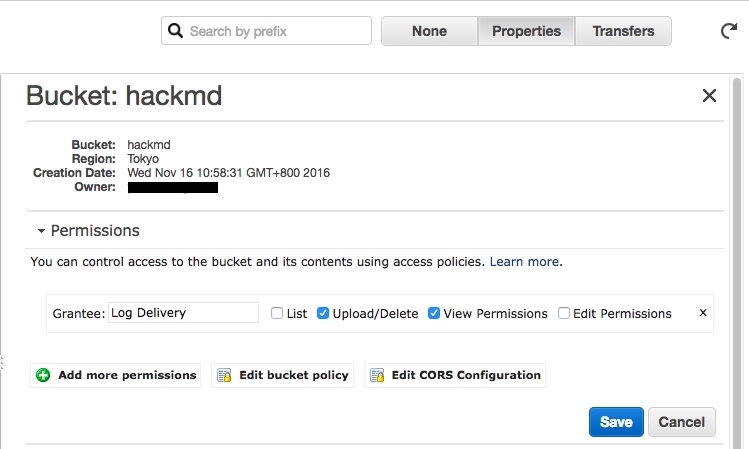Screen dimensions: 749x449
Task: Focus the Search by prefix field
Action: tap(266, 31)
